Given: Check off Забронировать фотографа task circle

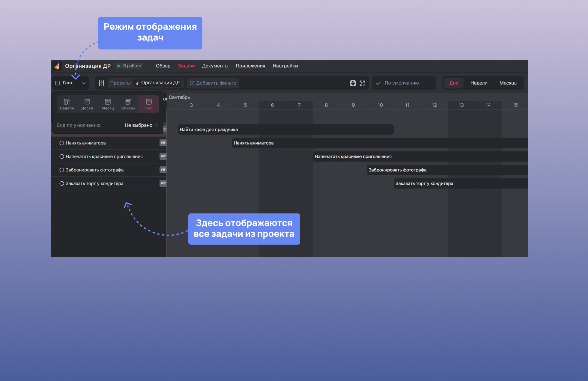Looking at the screenshot, I should [x=62, y=170].
